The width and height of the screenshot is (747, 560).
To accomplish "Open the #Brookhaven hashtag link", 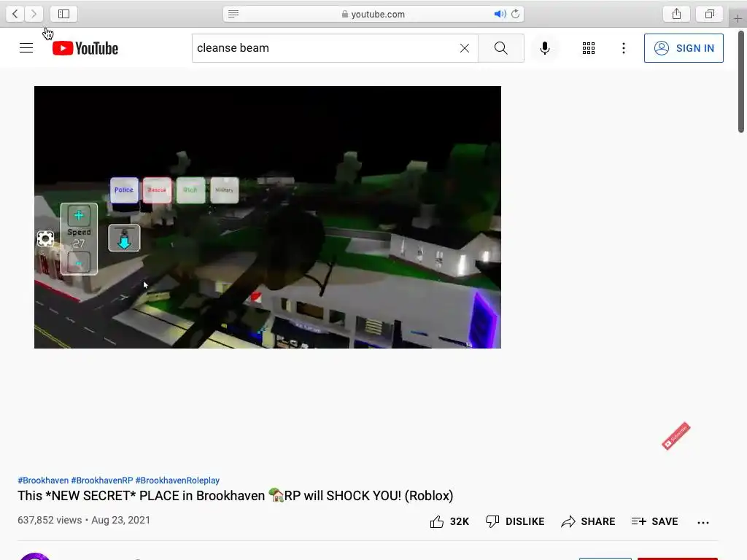I will [43, 481].
